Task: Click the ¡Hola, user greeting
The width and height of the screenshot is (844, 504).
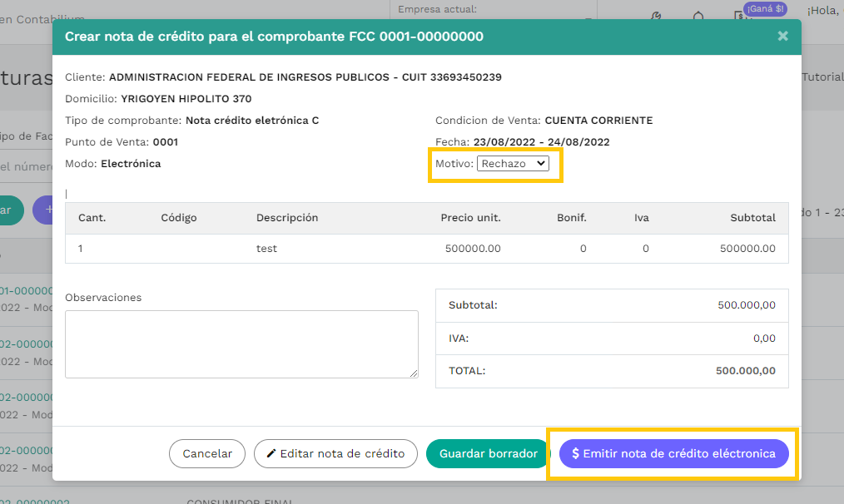Action: click(825, 10)
